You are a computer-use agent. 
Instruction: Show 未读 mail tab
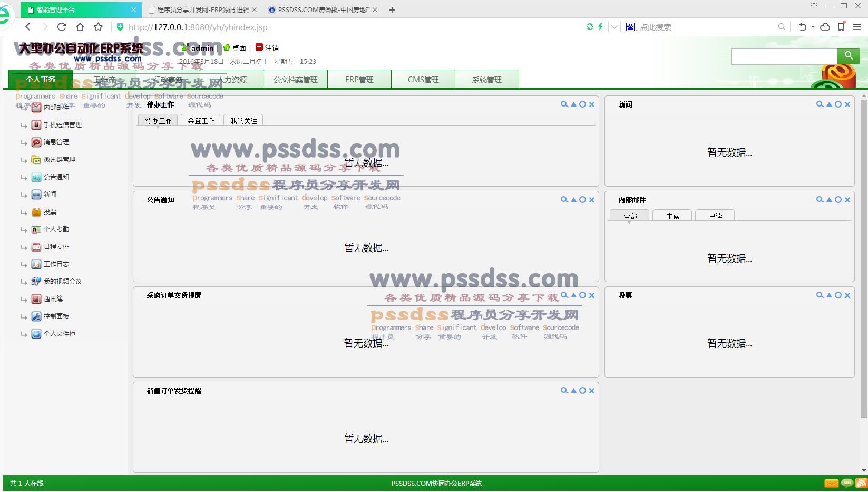[x=672, y=216]
